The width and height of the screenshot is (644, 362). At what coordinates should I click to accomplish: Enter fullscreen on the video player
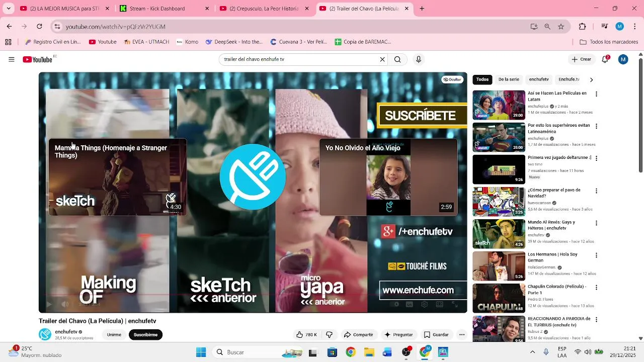pyautogui.click(x=454, y=304)
